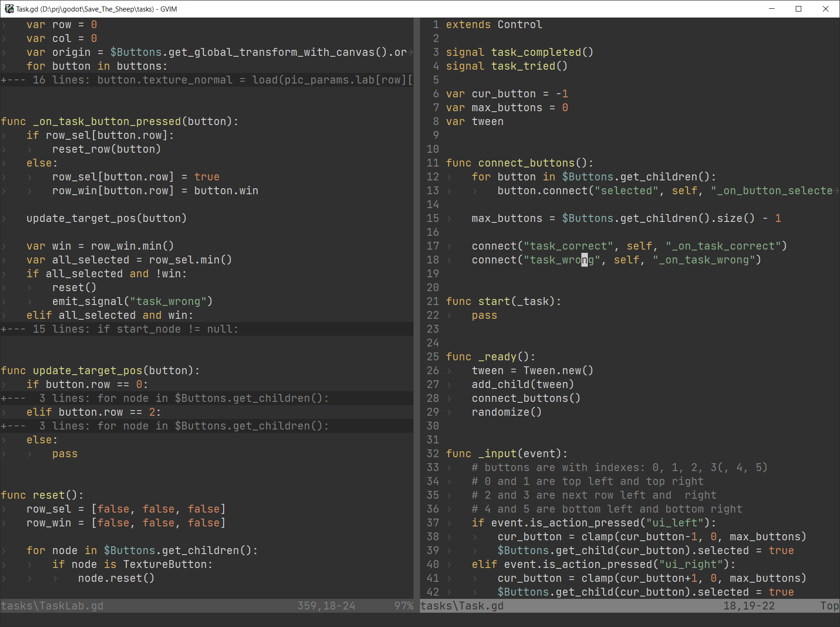Viewport: 840px width, 627px height.
Task: Click 'reset_row(button)' call
Action: click(x=106, y=149)
